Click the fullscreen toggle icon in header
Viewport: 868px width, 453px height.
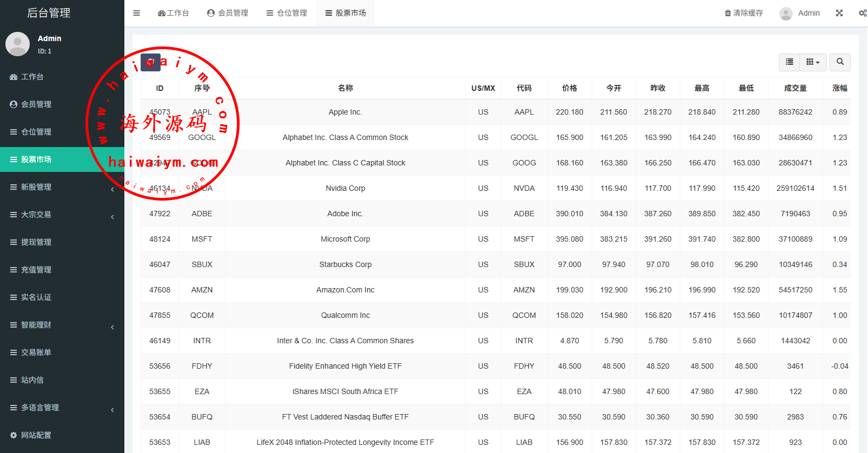point(839,13)
